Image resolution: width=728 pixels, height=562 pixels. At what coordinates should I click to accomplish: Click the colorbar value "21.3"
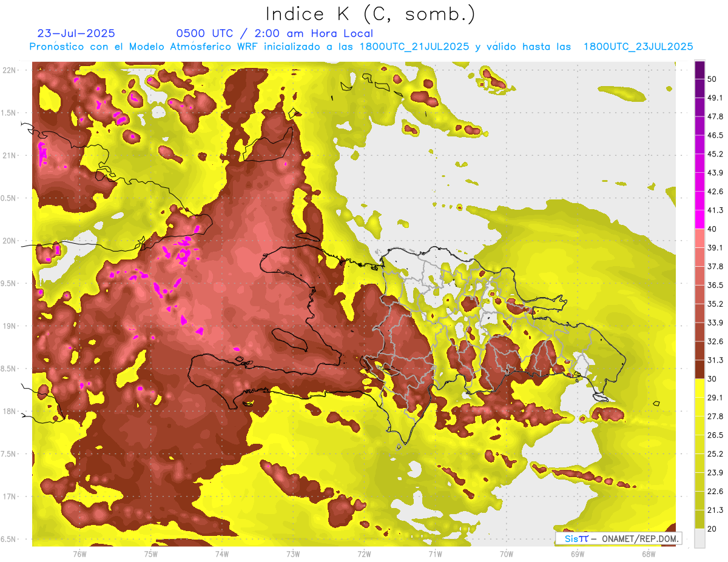coord(715,510)
